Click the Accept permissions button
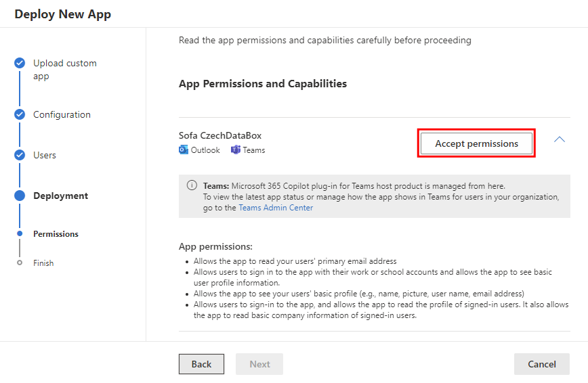 [476, 143]
